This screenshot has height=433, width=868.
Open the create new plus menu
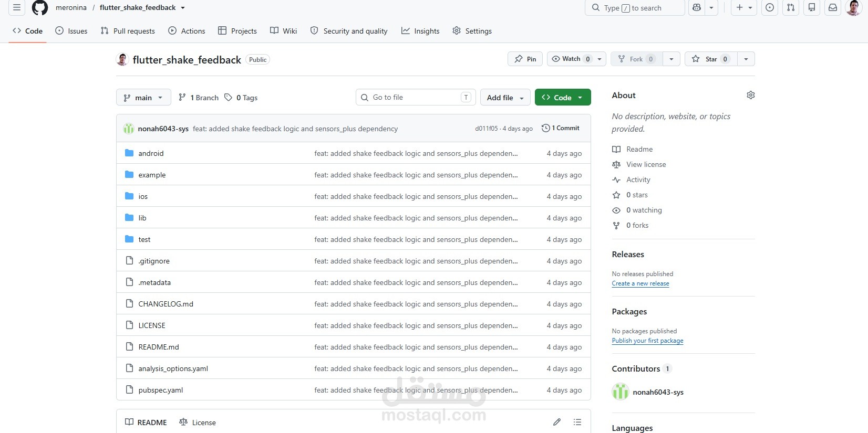click(x=744, y=7)
